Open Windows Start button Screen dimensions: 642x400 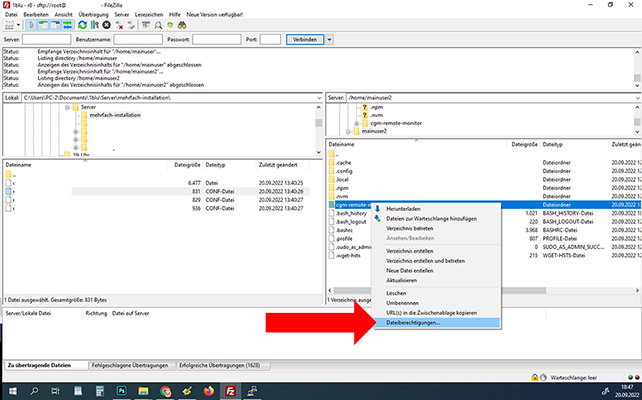click(x=12, y=391)
